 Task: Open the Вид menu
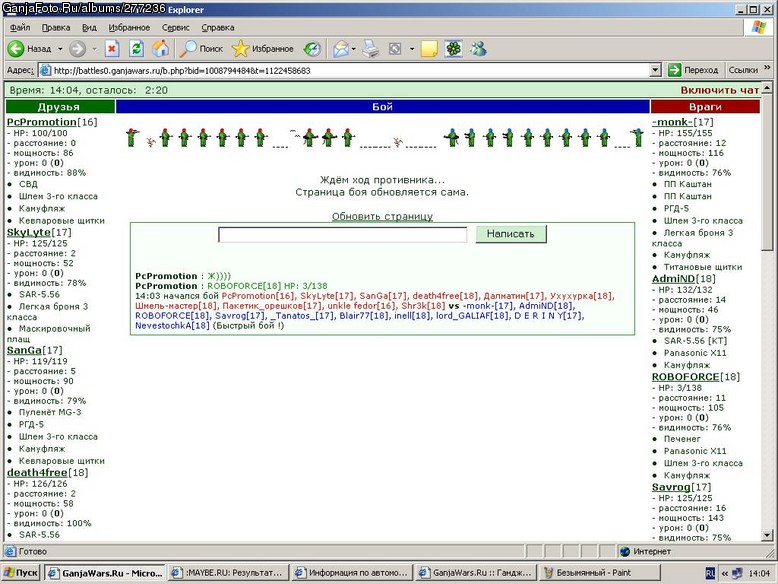pyautogui.click(x=89, y=27)
